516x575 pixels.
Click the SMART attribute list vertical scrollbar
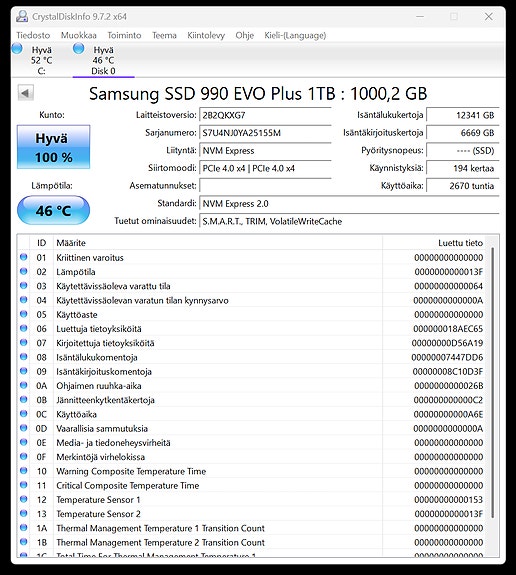493,396
